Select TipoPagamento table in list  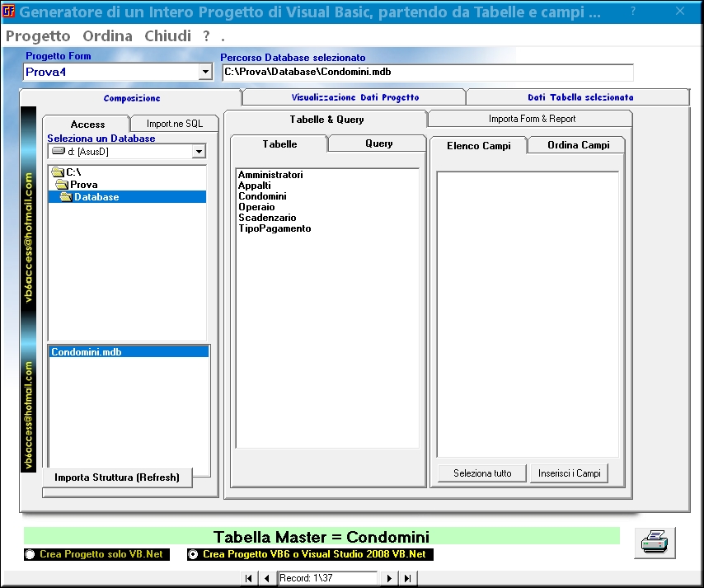coord(275,228)
